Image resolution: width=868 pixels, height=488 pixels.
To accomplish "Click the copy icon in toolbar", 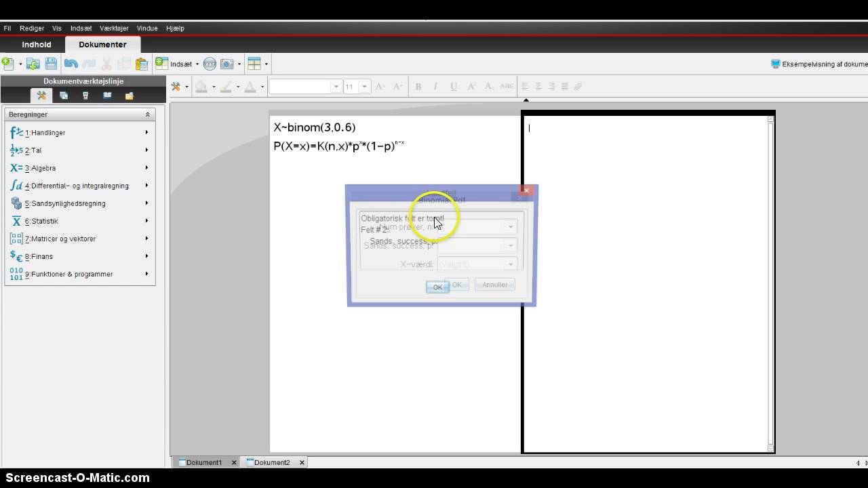I will pos(124,64).
